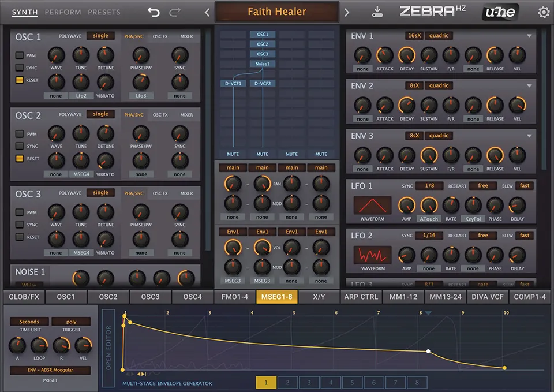554x392 pixels.
Task: Open the PERFORM page tab
Action: (x=63, y=12)
